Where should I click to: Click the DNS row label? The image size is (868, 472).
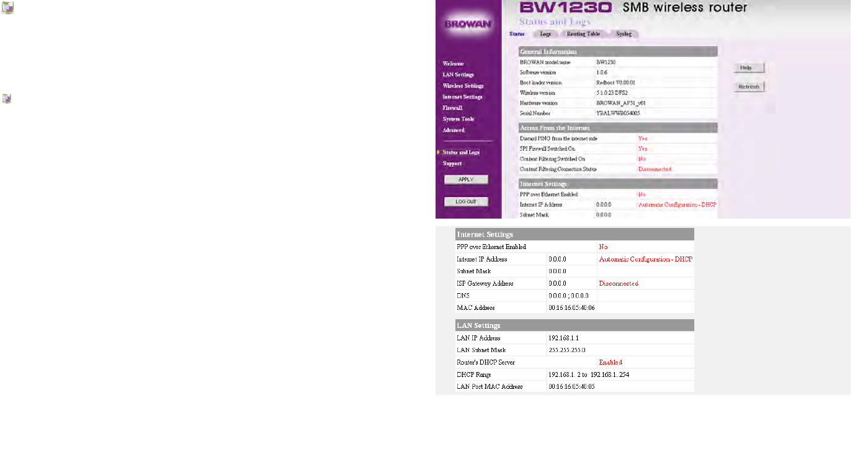tap(463, 296)
